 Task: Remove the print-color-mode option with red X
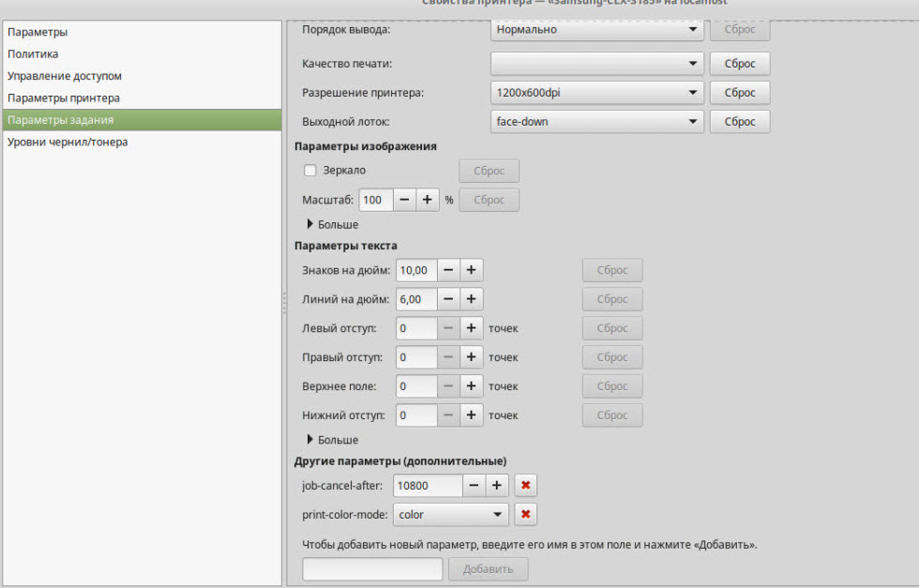click(525, 514)
